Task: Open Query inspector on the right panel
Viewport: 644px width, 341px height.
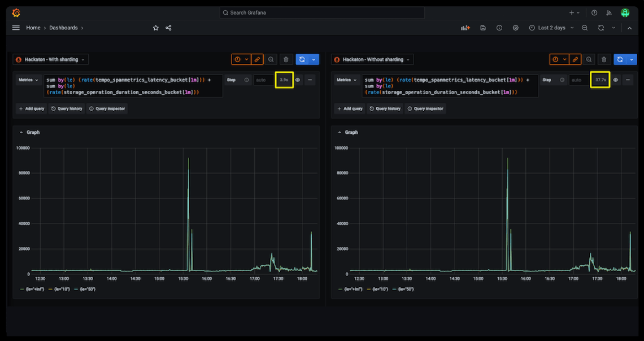Action: pos(425,108)
